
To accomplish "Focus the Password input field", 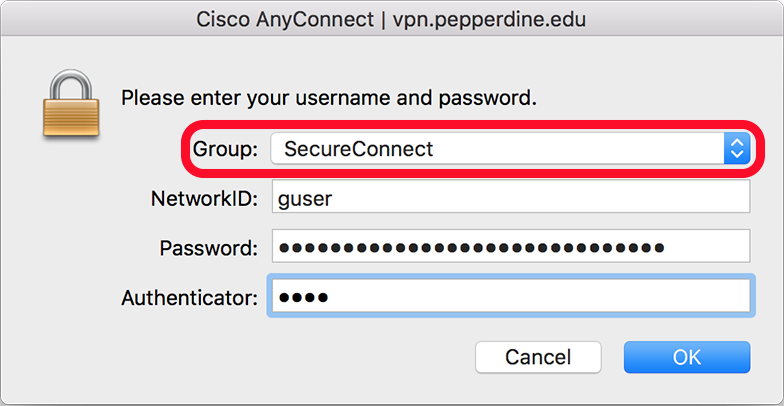I will pos(510,246).
